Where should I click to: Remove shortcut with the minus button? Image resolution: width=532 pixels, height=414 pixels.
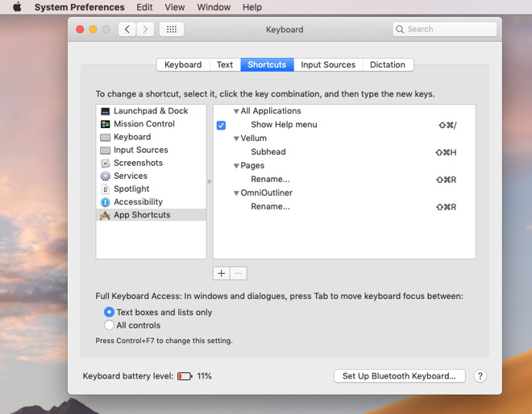[239, 273]
